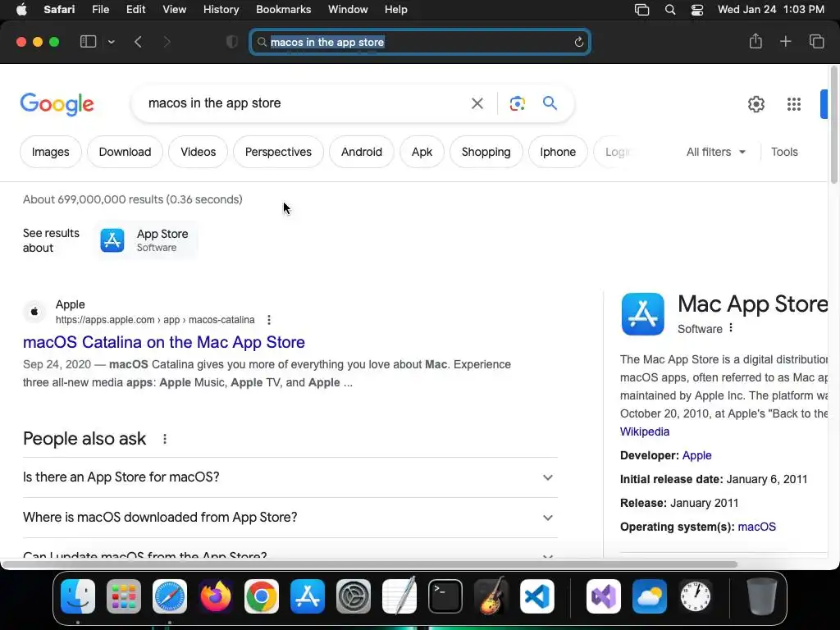Click the vertical page scrollbar
Viewport: 840px width, 630px height.
pyautogui.click(x=833, y=126)
